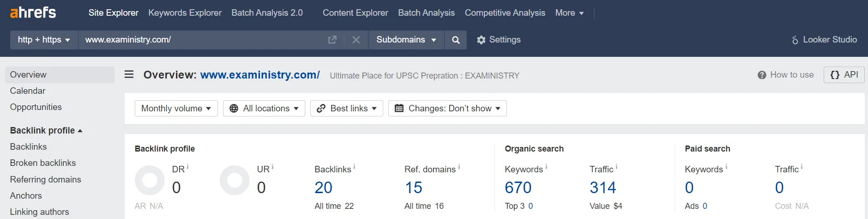Open Changes: Don't show dropdown
The image size is (868, 219).
[447, 108]
